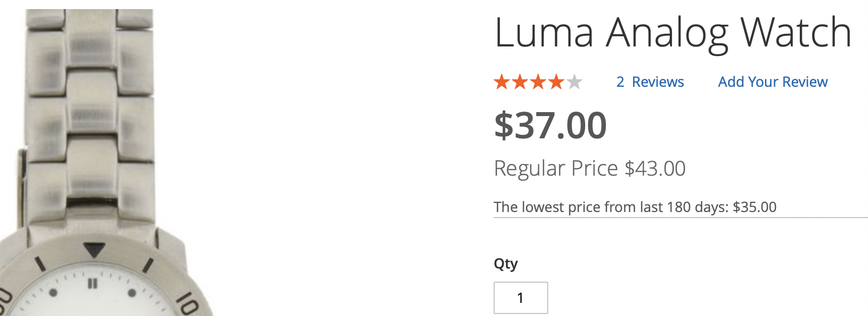The width and height of the screenshot is (868, 316).
Task: Click the "Qty" label
Action: pos(505,264)
